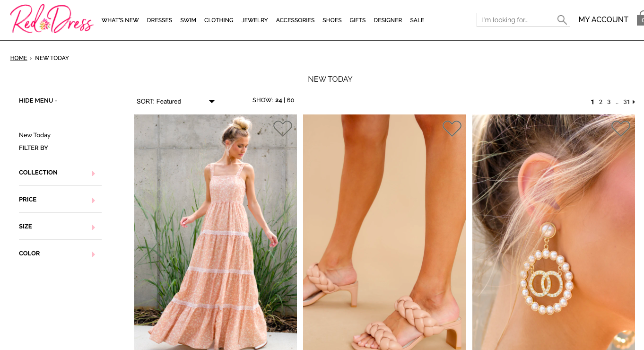The image size is (644, 350).
Task: Click the Red Dress logo
Action: 52,20
